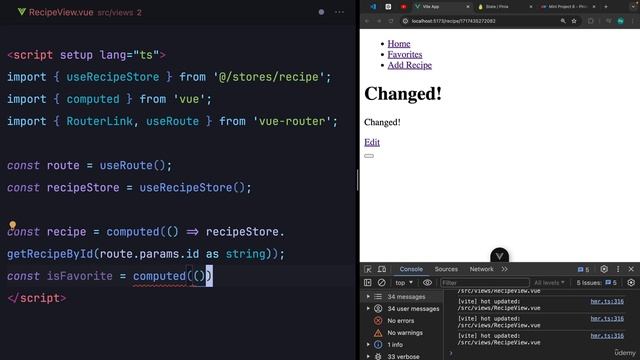Click the lightbulb quick-fix icon in the editor
This screenshot has width=640, height=360.
coord(13,224)
